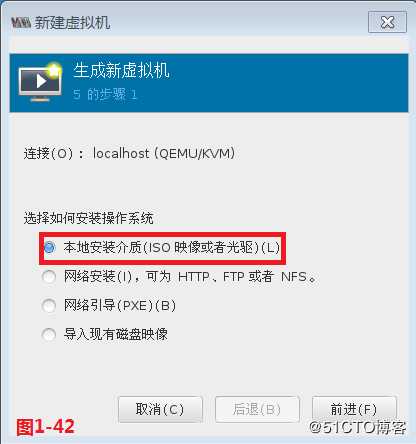Click the monitor play icon in blue header
This screenshot has width=416, height=444.
pyautogui.click(x=40, y=82)
